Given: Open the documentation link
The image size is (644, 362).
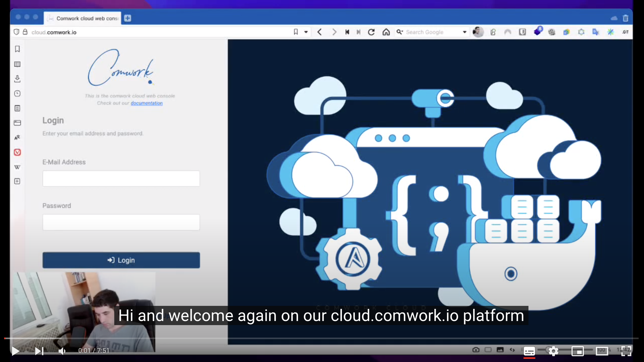Looking at the screenshot, I should [x=146, y=103].
